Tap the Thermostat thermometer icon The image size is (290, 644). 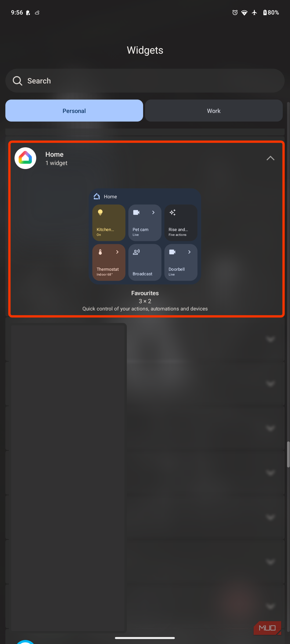tap(100, 252)
